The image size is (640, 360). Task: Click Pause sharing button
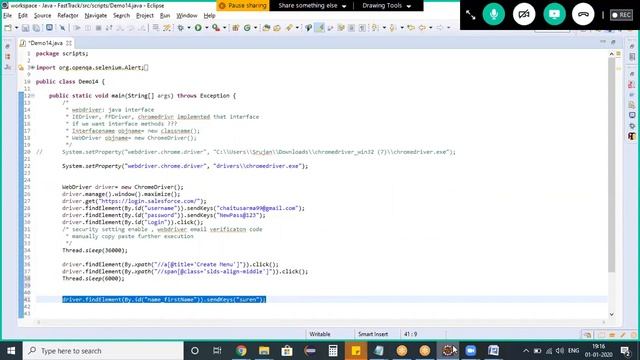tap(243, 6)
